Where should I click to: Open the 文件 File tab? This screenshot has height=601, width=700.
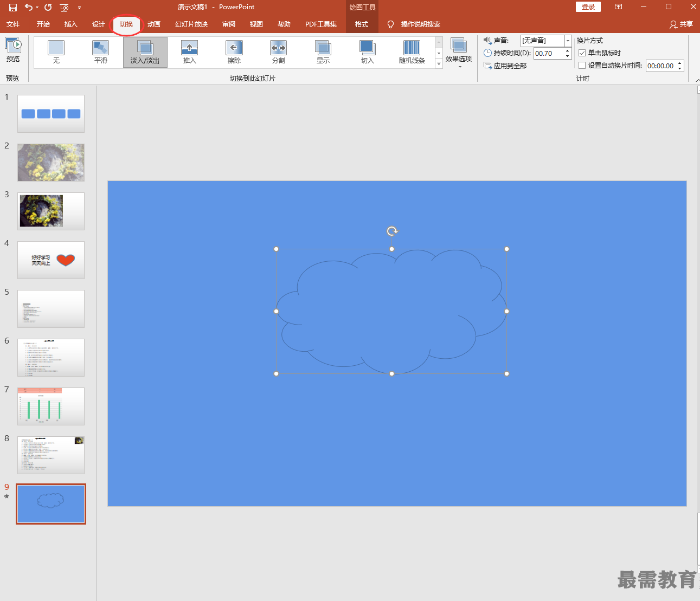pyautogui.click(x=13, y=24)
